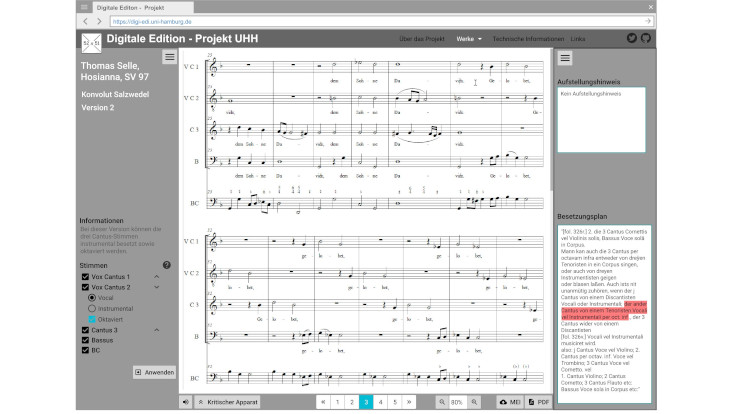733x414 pixels.
Task: Open Technische Informationen page
Action: coord(528,39)
